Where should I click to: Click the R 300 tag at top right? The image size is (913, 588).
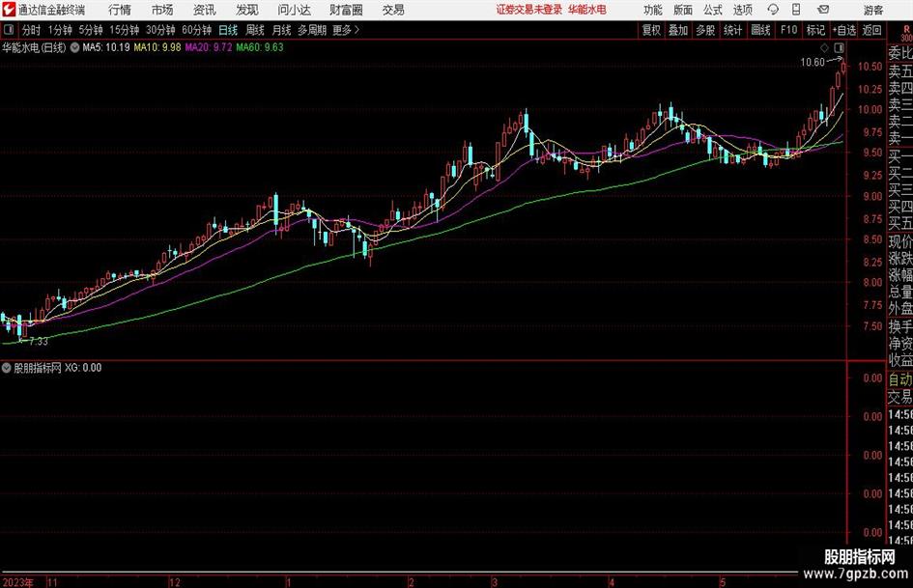[906, 33]
